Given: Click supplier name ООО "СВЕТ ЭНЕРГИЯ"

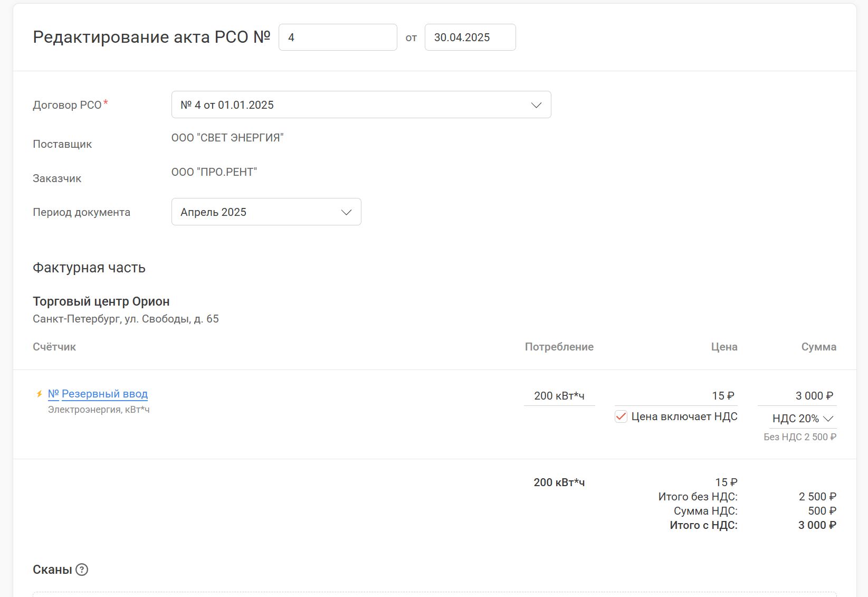Looking at the screenshot, I should pyautogui.click(x=227, y=138).
